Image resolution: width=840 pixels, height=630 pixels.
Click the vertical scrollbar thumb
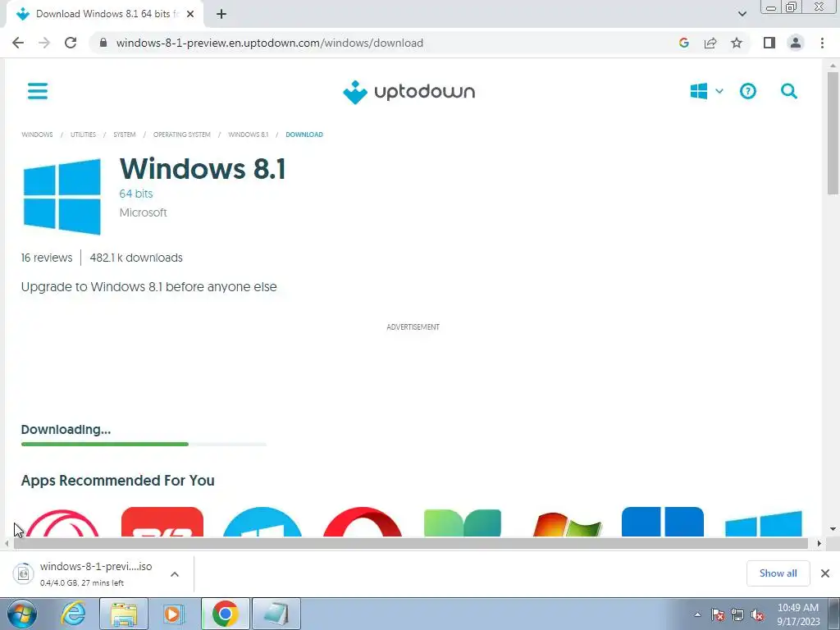pyautogui.click(x=833, y=133)
